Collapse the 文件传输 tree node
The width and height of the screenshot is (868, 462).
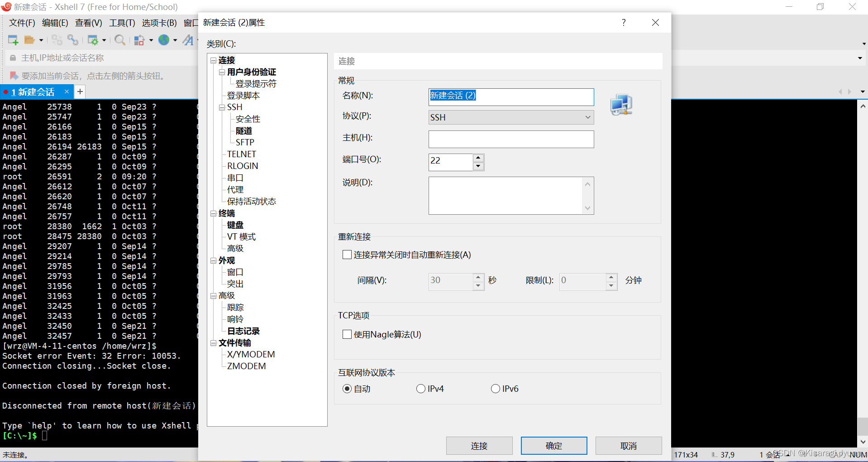pos(213,343)
